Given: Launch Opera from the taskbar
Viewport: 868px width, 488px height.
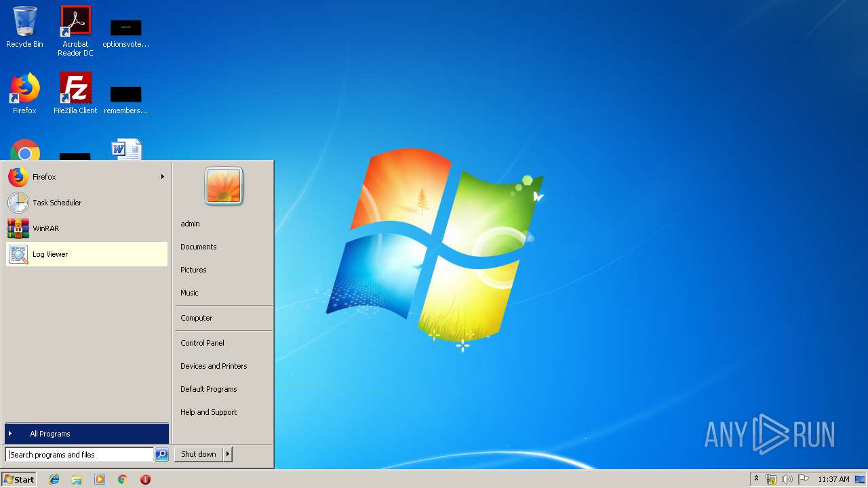Looking at the screenshot, I should pyautogui.click(x=145, y=479).
